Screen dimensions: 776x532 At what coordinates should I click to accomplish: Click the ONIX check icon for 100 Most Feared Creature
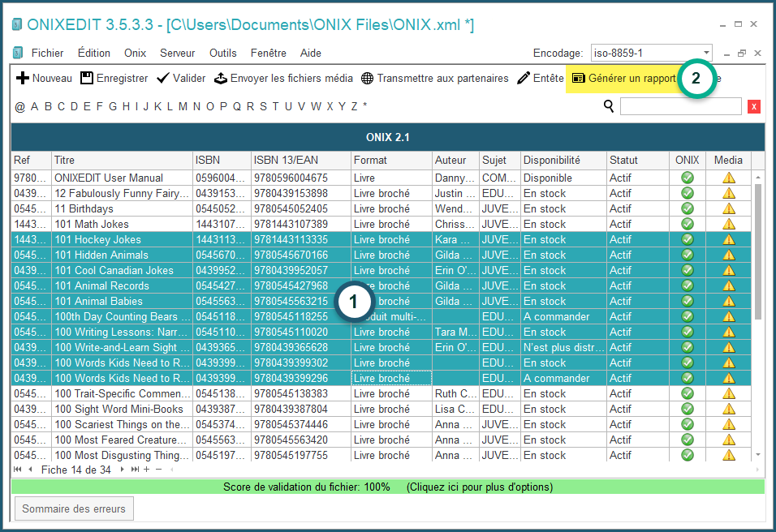coord(688,440)
